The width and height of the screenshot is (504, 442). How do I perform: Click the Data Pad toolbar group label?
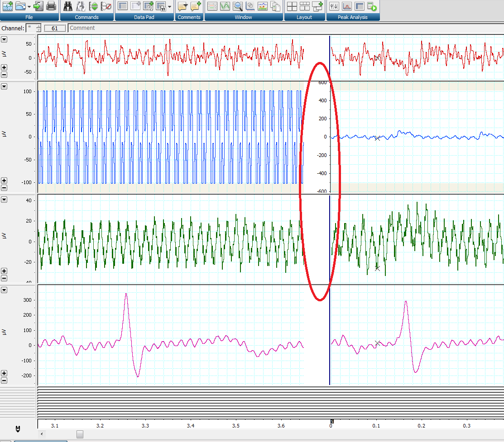pyautogui.click(x=144, y=17)
